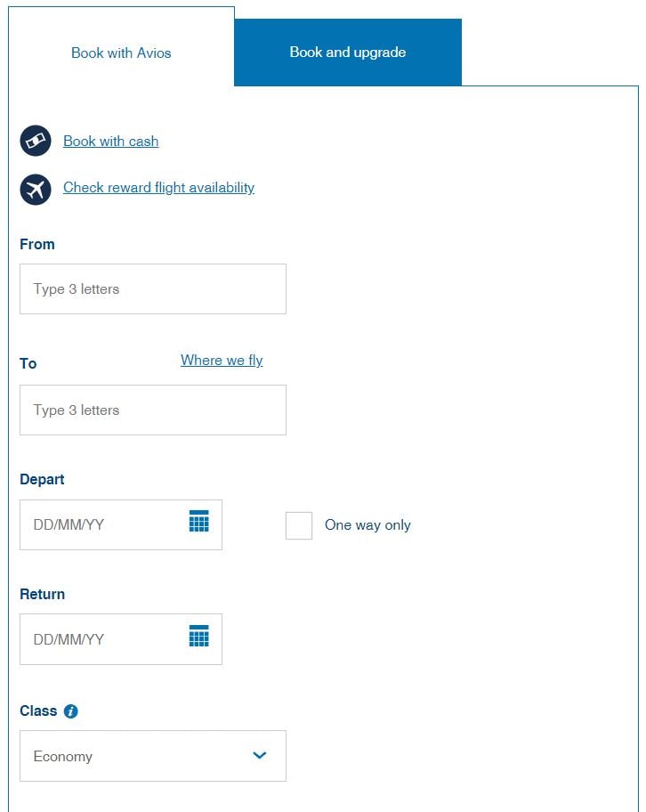The height and width of the screenshot is (812, 646).
Task: Open the Book with cash link
Action: click(110, 142)
